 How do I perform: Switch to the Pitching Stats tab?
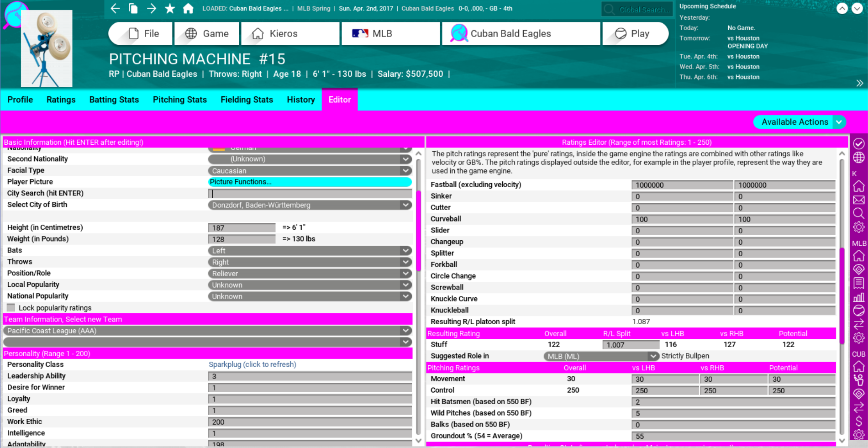(180, 100)
